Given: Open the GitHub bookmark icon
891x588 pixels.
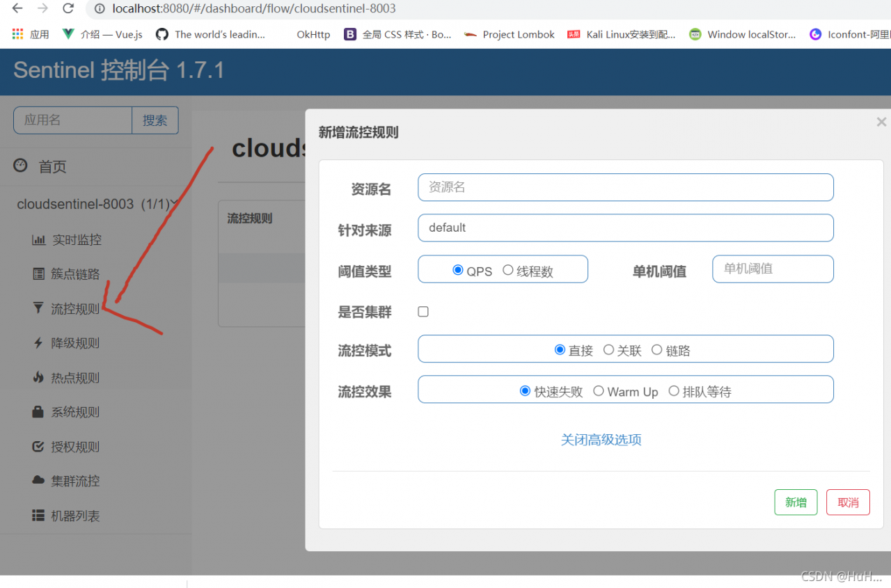Looking at the screenshot, I should tap(162, 34).
